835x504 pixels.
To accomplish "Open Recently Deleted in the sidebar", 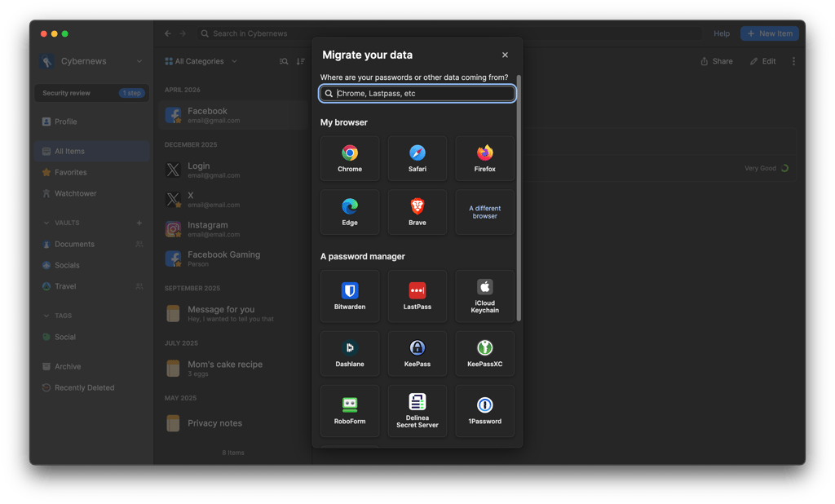I will point(91,388).
